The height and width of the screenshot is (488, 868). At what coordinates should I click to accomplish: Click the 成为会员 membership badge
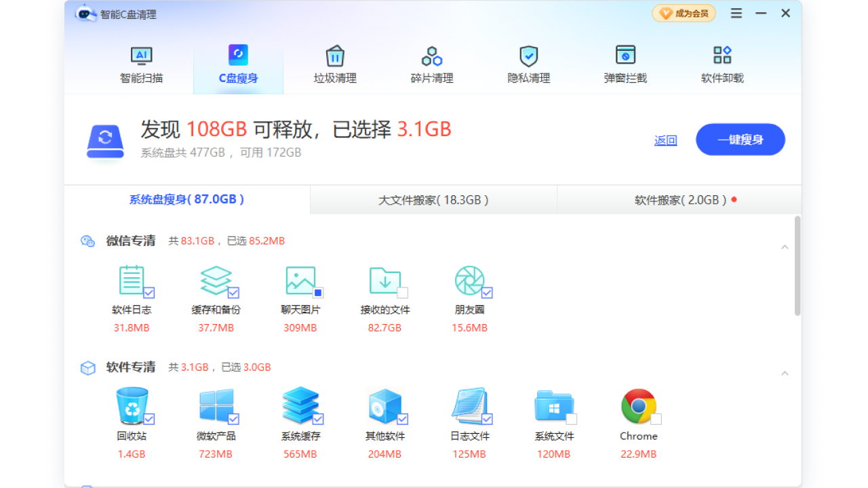(684, 14)
